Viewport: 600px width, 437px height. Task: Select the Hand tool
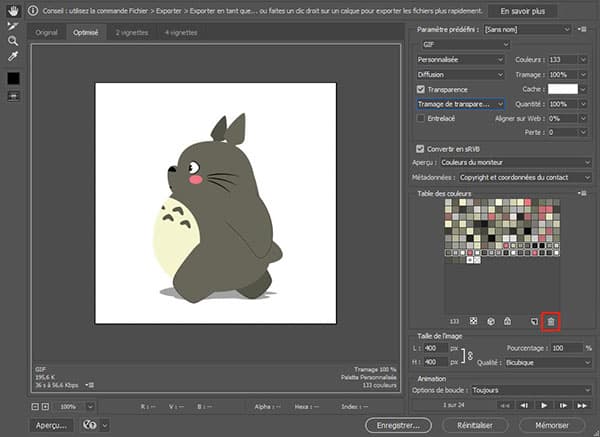[x=13, y=11]
